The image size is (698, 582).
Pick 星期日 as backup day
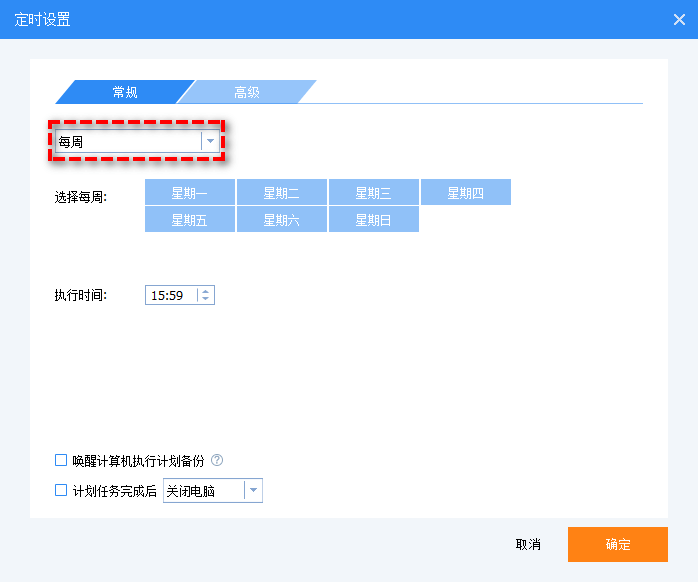click(373, 220)
